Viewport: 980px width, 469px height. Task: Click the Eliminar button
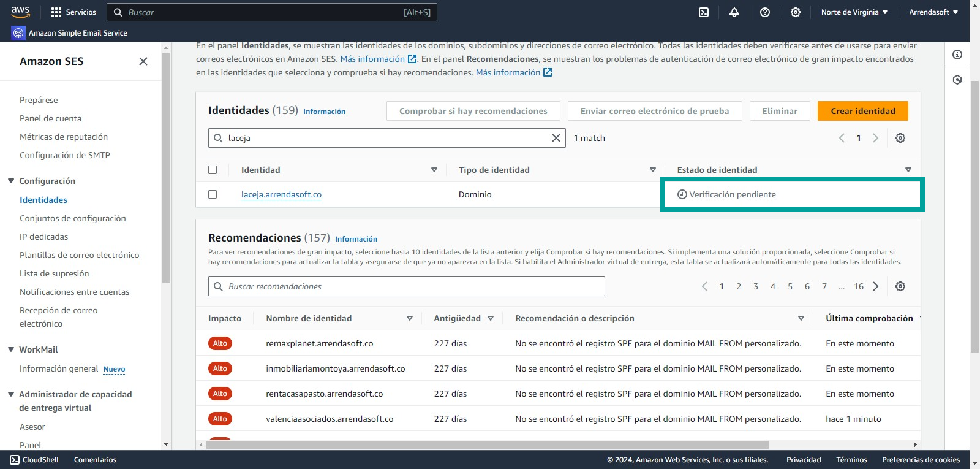780,111
